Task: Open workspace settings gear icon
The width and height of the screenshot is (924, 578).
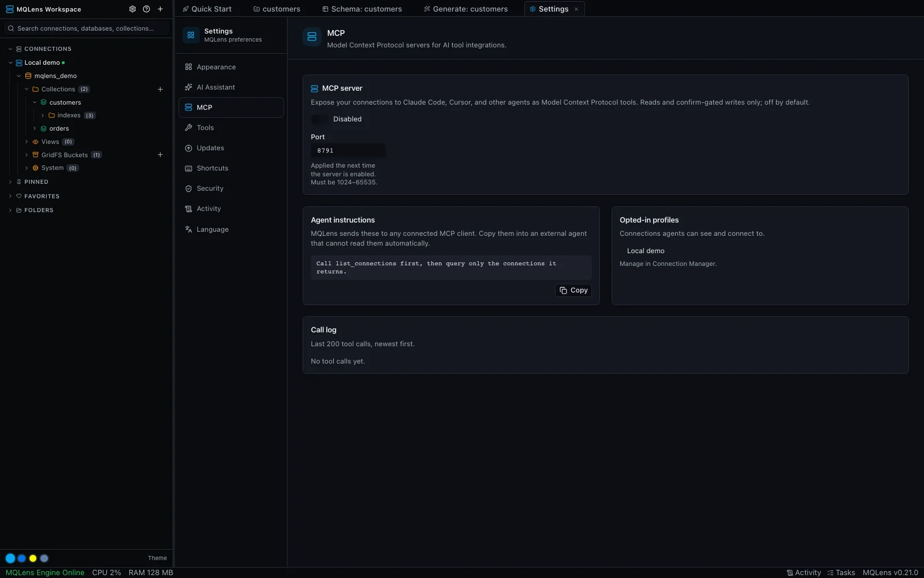Action: pyautogui.click(x=132, y=9)
